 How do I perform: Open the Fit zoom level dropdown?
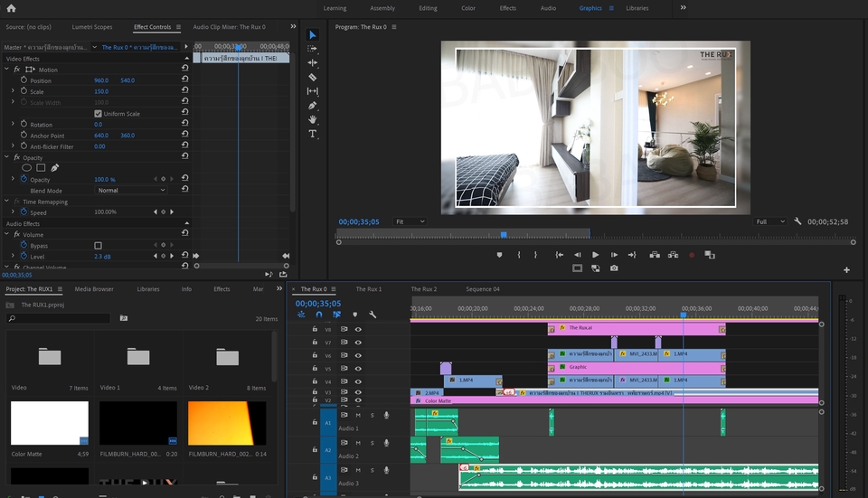pyautogui.click(x=409, y=222)
